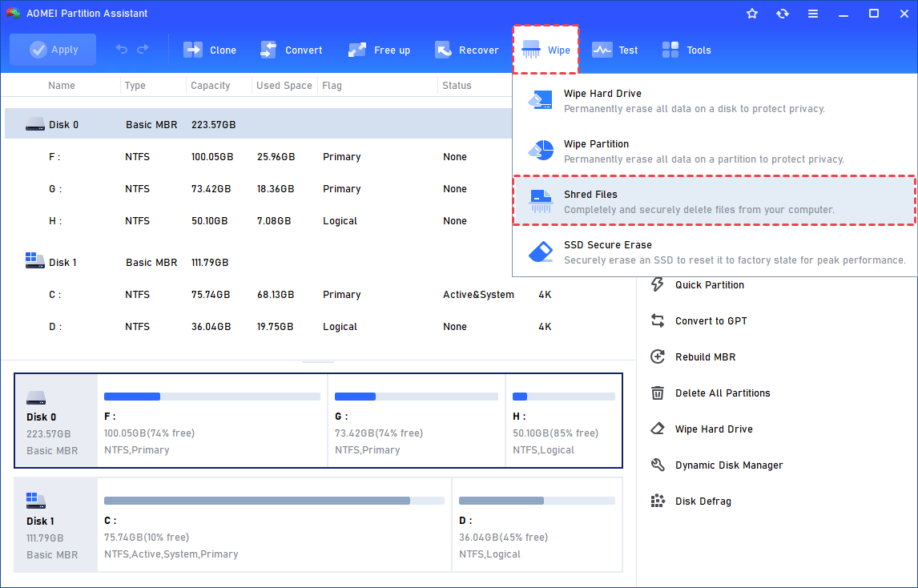Click the Clone toolbar icon
The image size is (918, 588).
[193, 50]
